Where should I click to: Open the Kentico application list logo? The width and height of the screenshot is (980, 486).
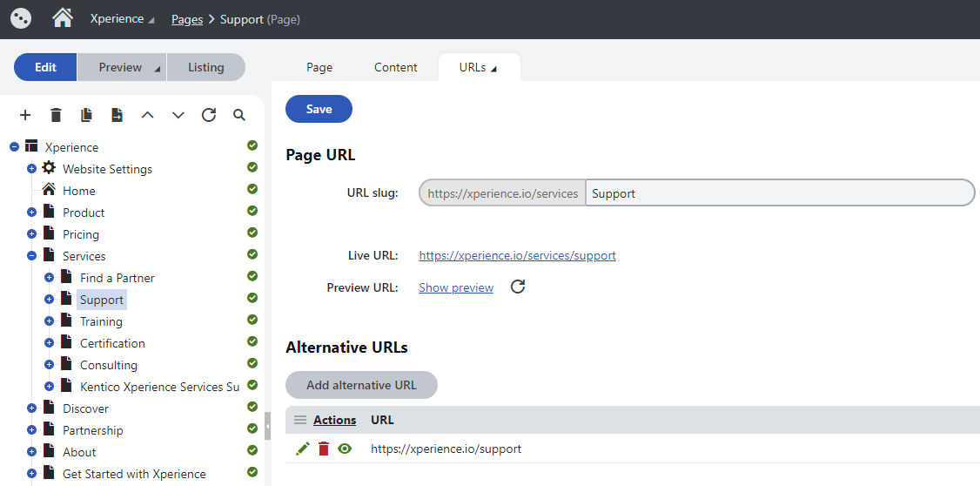click(21, 19)
